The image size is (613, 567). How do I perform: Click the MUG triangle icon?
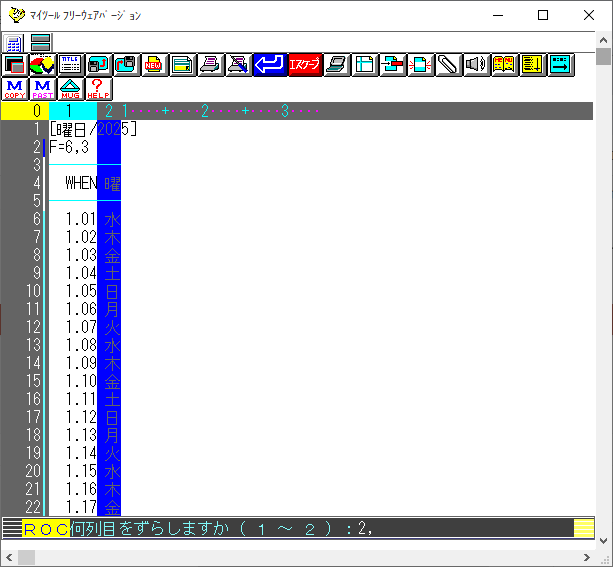pos(70,89)
